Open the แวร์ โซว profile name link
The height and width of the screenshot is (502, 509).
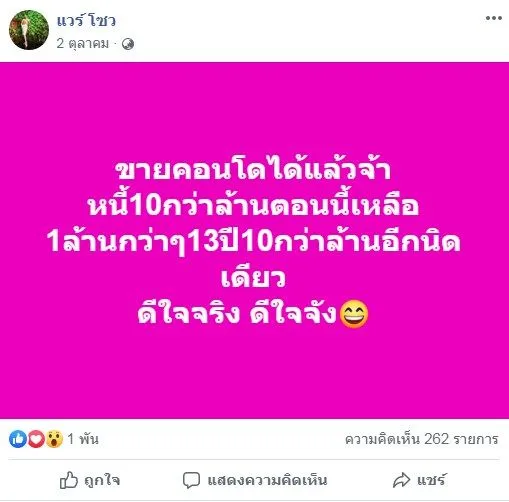pyautogui.click(x=86, y=21)
